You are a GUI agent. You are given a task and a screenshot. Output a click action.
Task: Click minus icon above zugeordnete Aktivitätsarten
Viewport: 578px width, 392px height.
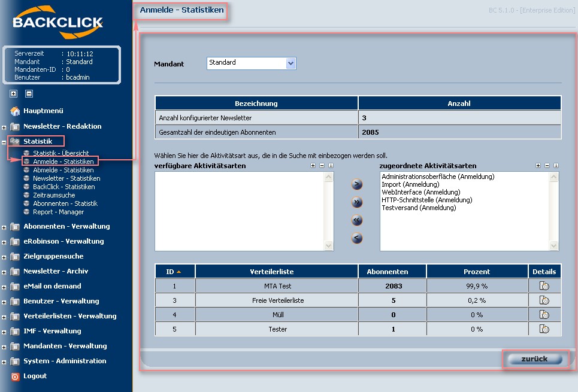(547, 166)
